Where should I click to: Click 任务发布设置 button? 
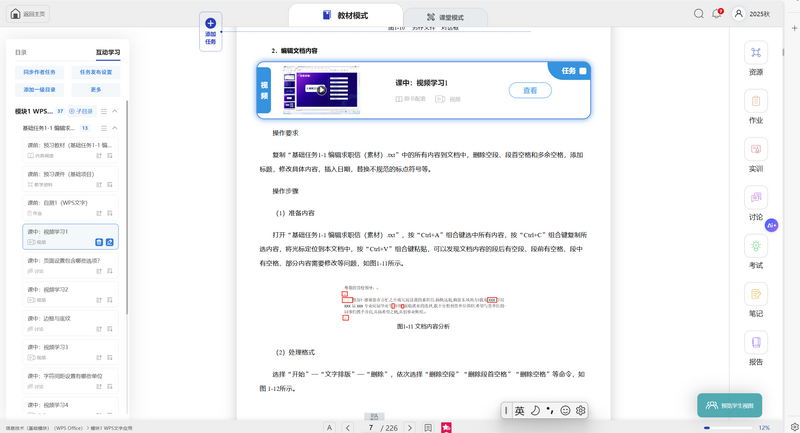click(96, 72)
